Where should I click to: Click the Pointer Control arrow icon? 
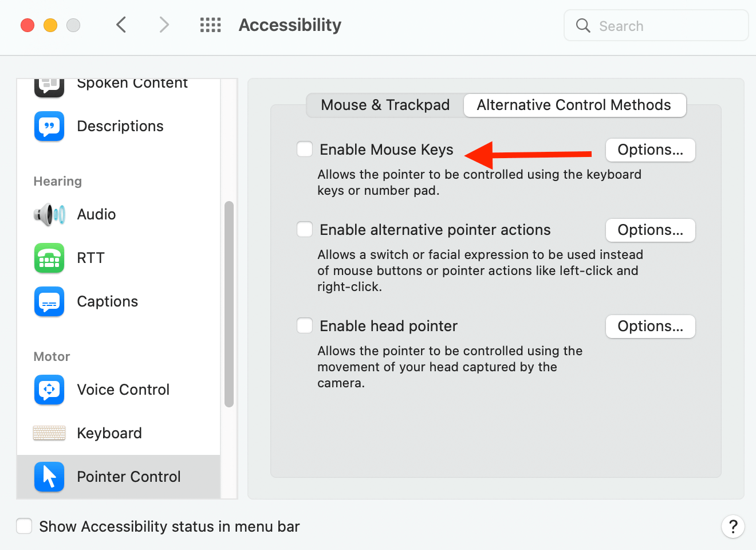[49, 477]
